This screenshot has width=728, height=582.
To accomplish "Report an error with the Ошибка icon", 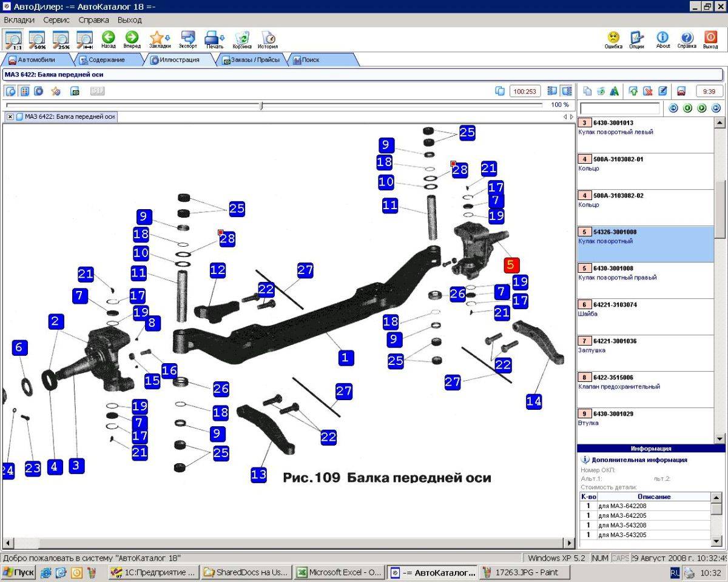I will (613, 39).
